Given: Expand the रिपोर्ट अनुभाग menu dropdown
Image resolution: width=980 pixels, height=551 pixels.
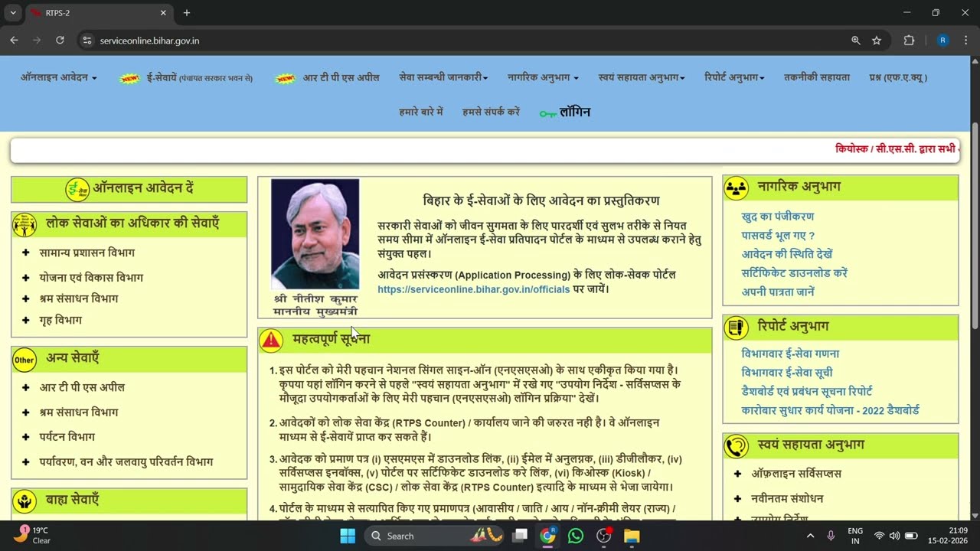Looking at the screenshot, I should tap(734, 77).
